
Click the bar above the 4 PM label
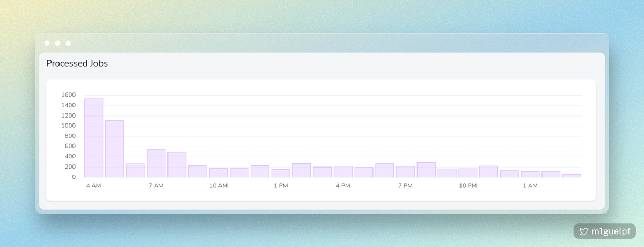tap(343, 172)
